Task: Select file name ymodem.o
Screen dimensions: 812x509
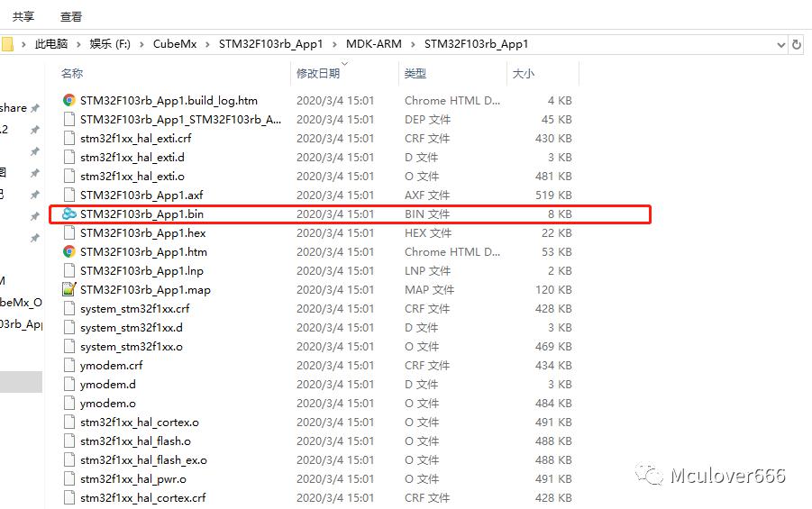Action: 108,404
